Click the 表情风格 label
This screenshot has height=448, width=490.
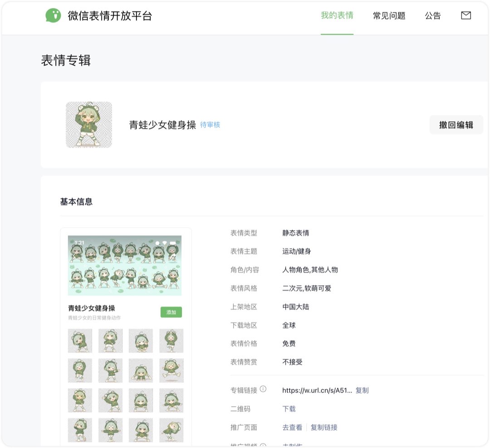(x=244, y=288)
